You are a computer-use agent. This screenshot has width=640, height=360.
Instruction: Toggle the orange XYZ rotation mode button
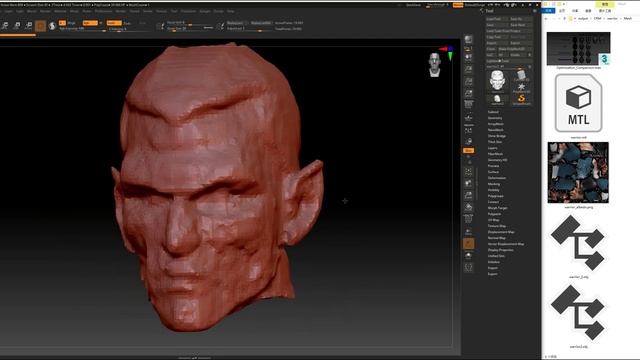tap(468, 151)
